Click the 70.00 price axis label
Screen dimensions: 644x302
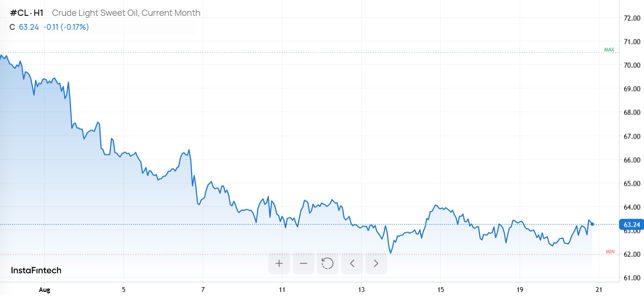[632, 65]
